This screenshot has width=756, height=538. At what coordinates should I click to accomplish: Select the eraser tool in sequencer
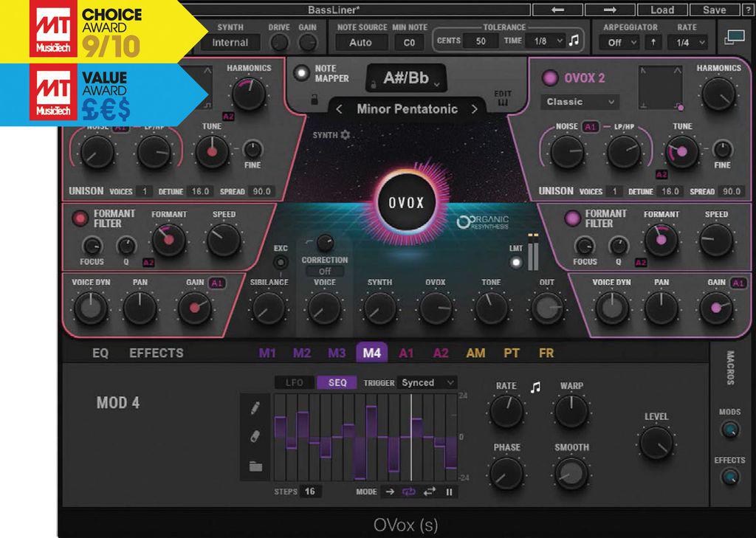tap(255, 436)
